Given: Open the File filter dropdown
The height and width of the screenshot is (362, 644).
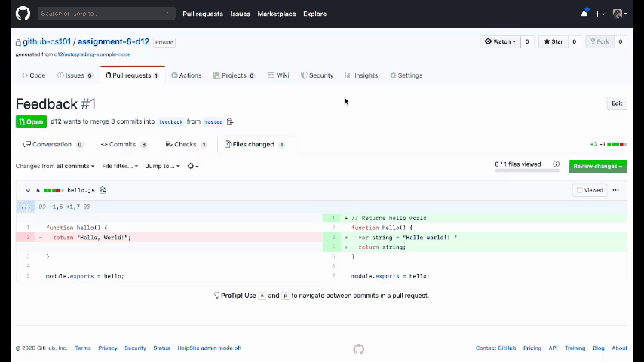Looking at the screenshot, I should pos(120,166).
